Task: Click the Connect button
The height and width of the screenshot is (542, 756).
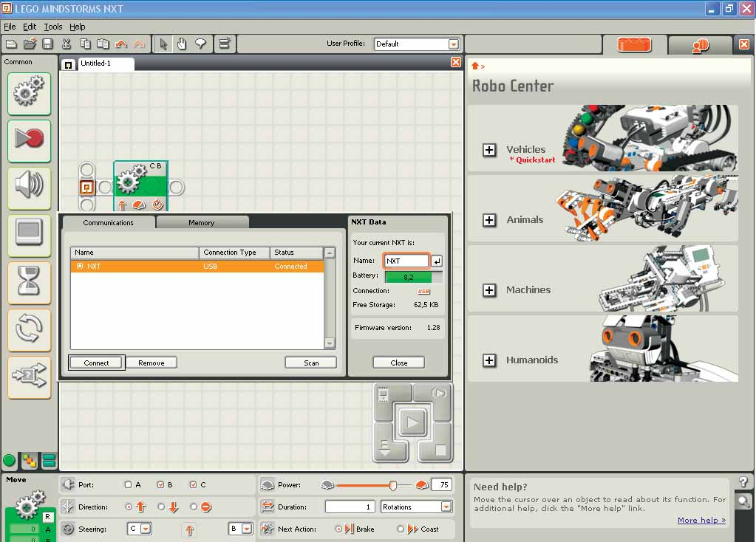Action: pyautogui.click(x=96, y=363)
